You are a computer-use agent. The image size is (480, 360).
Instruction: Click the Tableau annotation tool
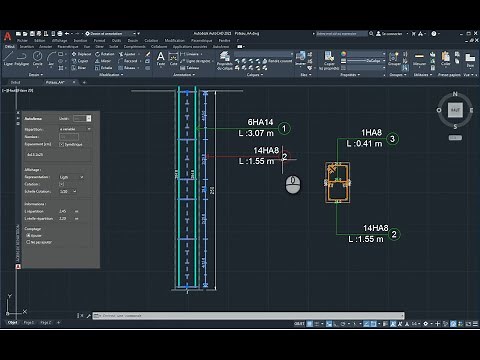(x=190, y=68)
